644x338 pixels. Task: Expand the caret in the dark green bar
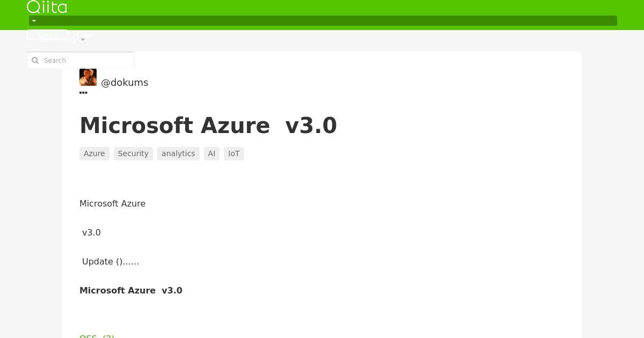(34, 21)
